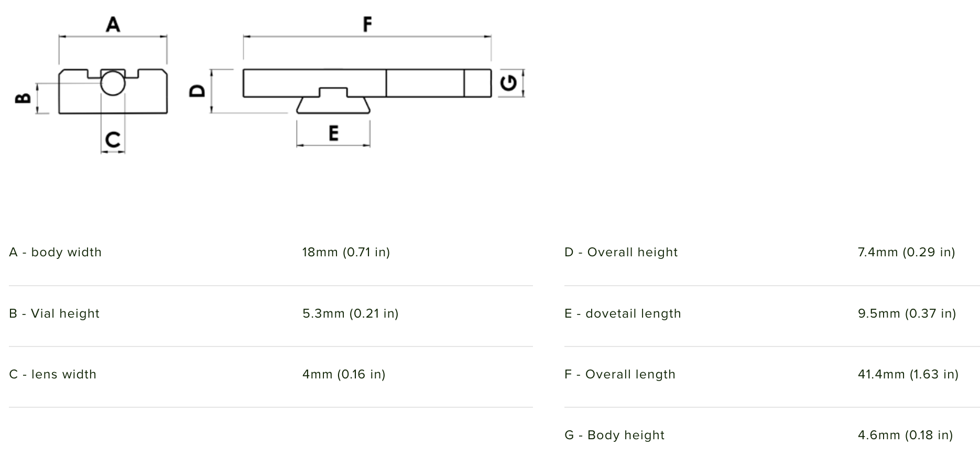Select the "F - Overall length" label

[x=620, y=374]
